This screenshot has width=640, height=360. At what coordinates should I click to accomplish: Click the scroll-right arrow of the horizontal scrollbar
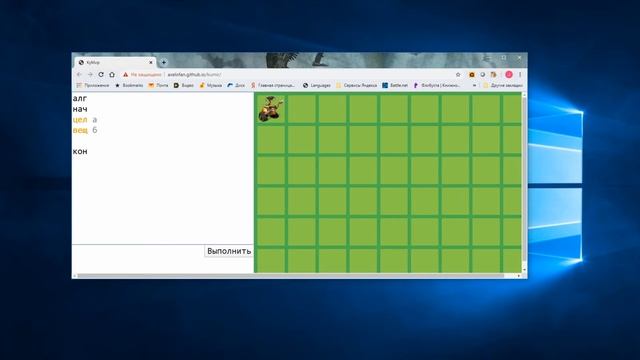point(519,276)
